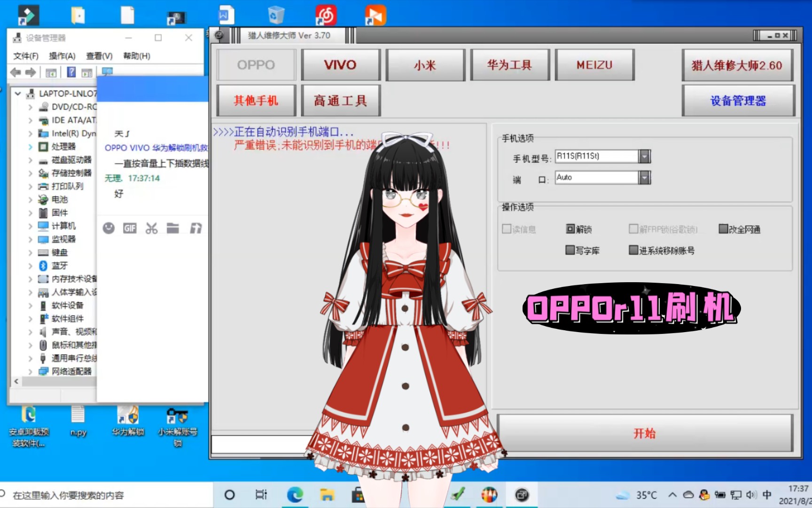Screen dimensions: 812x508
Task: Switch to the 小米 tab
Action: coord(425,65)
